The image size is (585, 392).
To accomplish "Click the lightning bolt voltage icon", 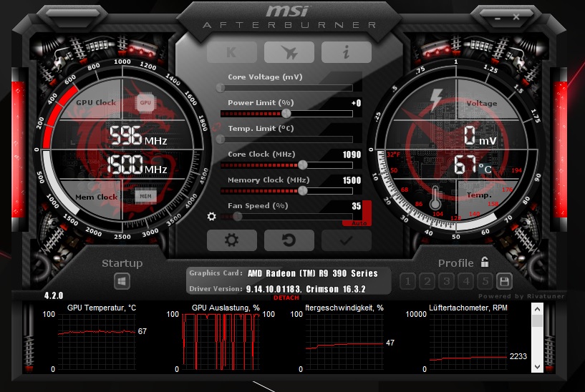I will (x=436, y=99).
